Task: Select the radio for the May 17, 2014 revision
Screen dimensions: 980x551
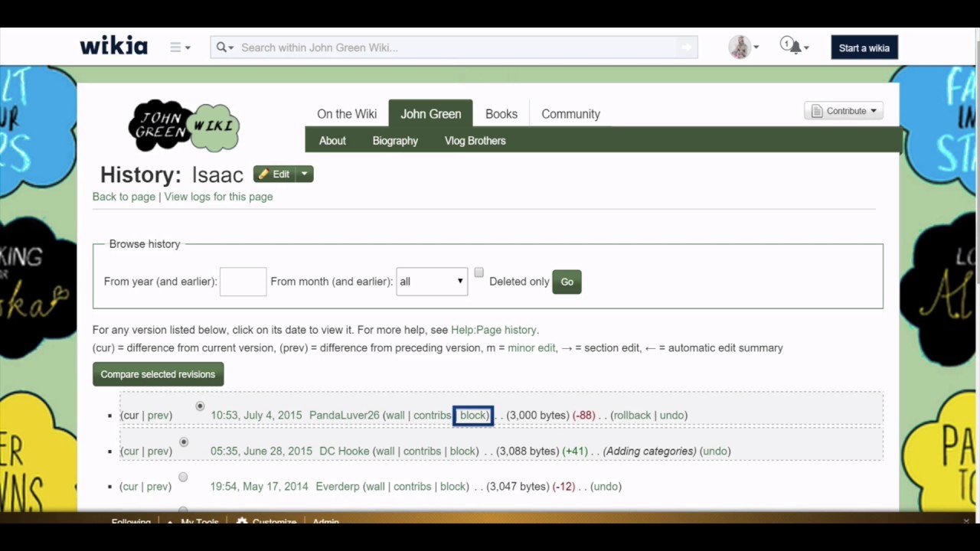Action: pos(183,478)
